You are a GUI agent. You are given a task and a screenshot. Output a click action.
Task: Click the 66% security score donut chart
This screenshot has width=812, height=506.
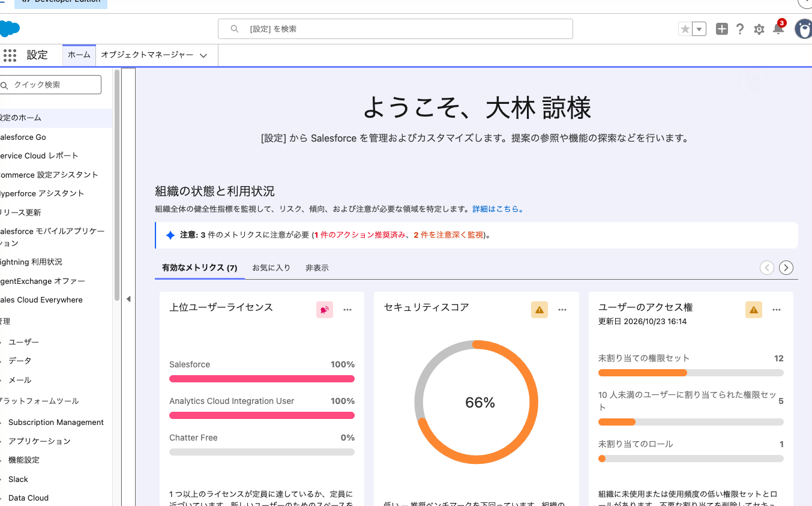[477, 402]
